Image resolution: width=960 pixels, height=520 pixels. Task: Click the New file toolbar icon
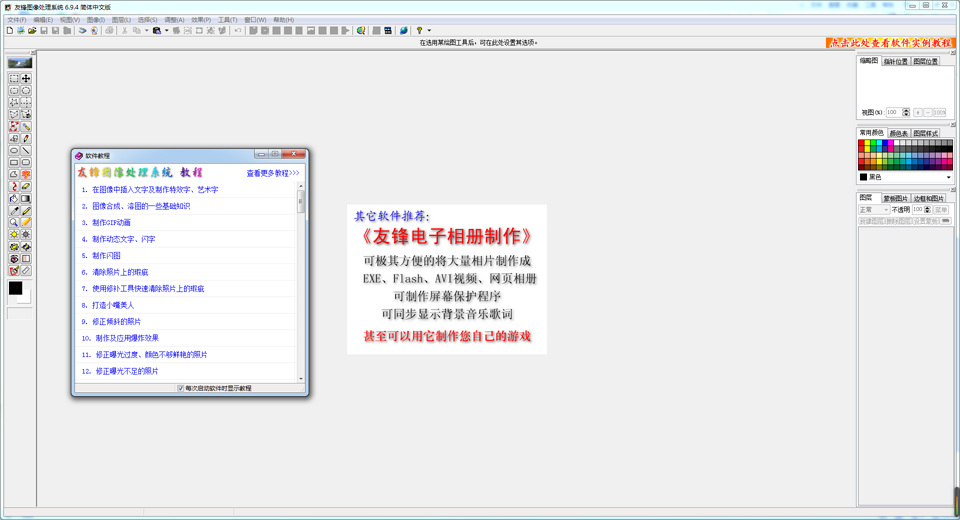pyautogui.click(x=10, y=30)
